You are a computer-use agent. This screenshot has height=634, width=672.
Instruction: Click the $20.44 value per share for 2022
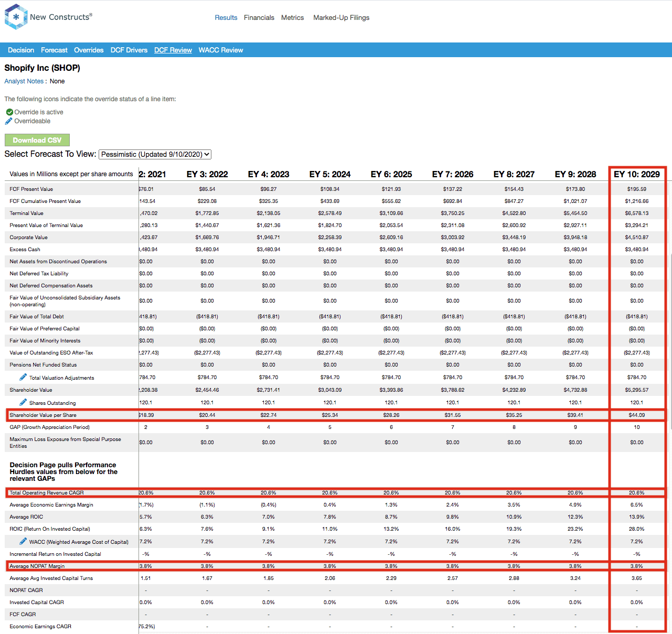coord(207,415)
